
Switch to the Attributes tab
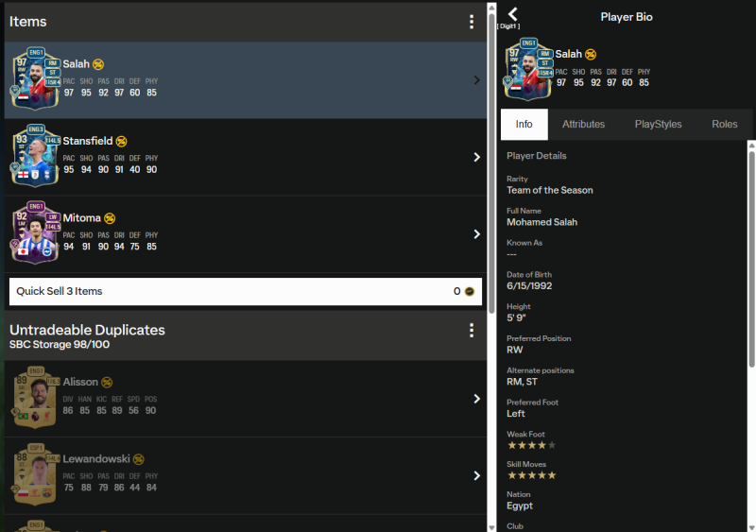click(583, 125)
